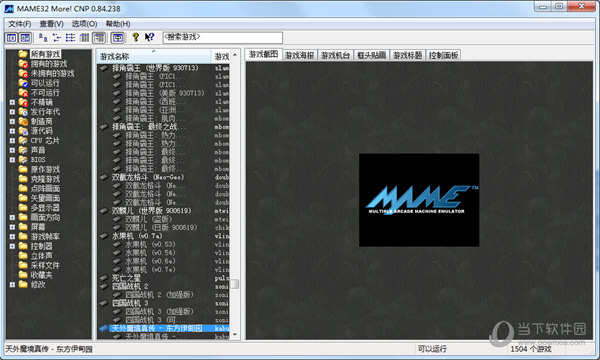
Task: Activate the context help pointer icon
Action: pyautogui.click(x=149, y=37)
